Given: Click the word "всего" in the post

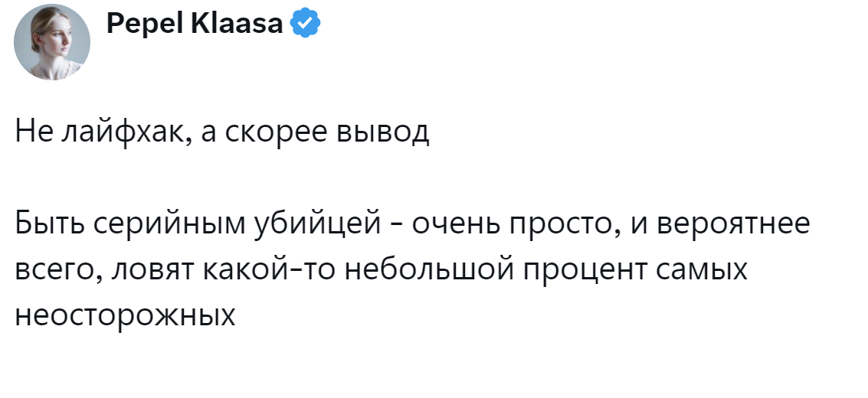Looking at the screenshot, I should pos(53,269).
